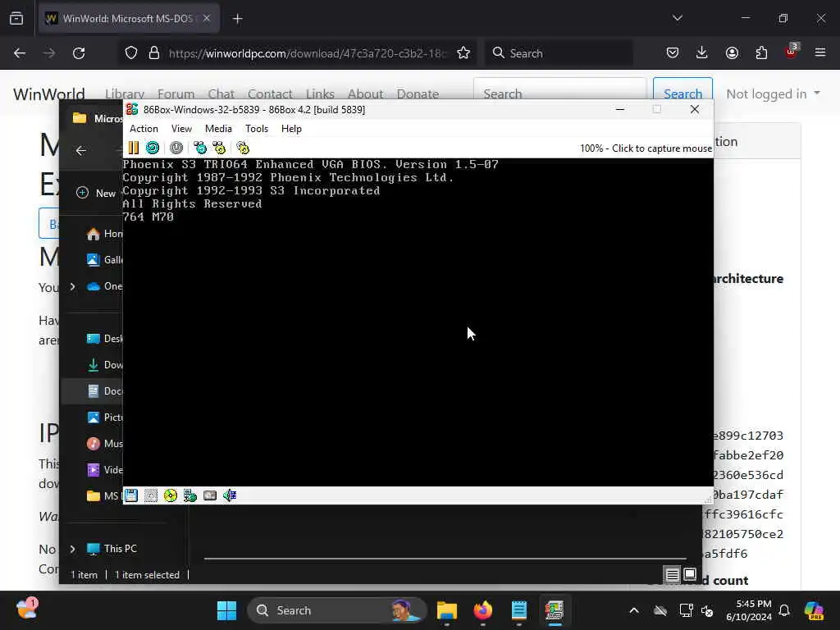
Task: Click floppy disk drive status icon
Action: (x=131, y=495)
